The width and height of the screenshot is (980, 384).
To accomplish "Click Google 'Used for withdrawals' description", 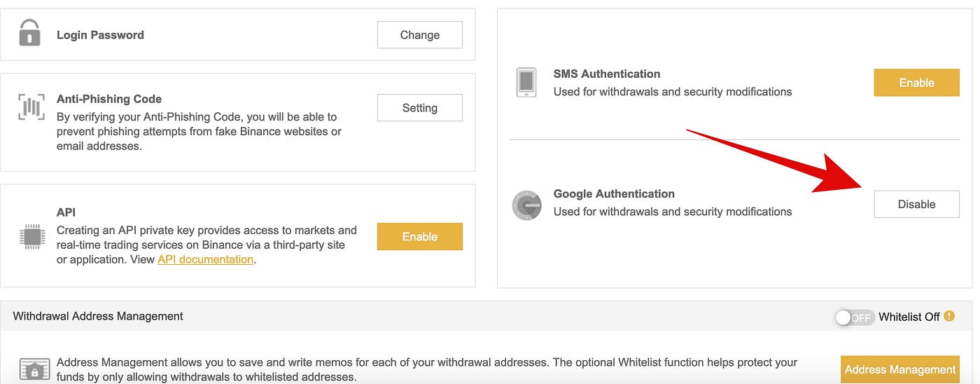I will coord(673,212).
